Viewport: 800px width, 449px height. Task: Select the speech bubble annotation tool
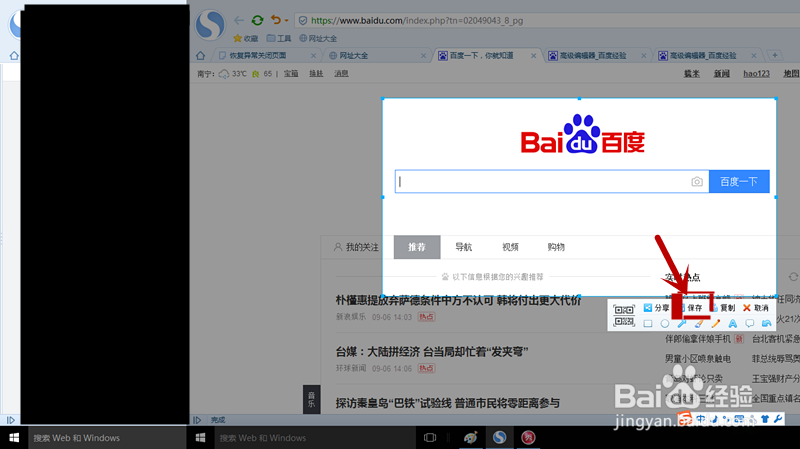[x=749, y=323]
